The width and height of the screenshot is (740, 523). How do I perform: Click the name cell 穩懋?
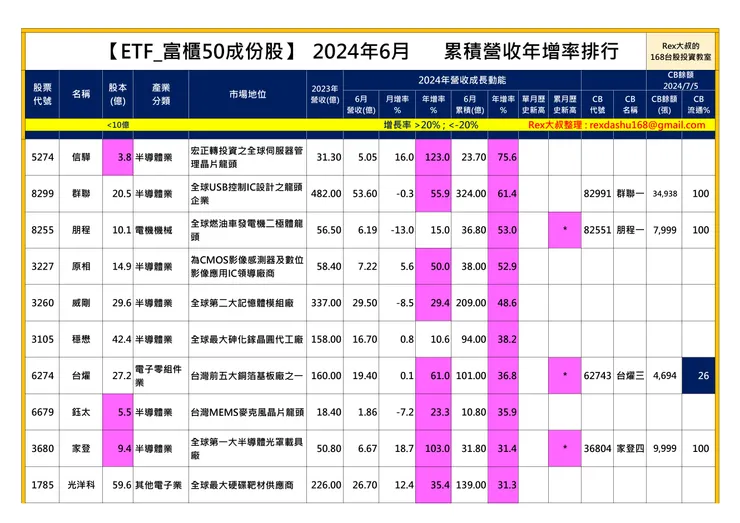pyautogui.click(x=81, y=339)
